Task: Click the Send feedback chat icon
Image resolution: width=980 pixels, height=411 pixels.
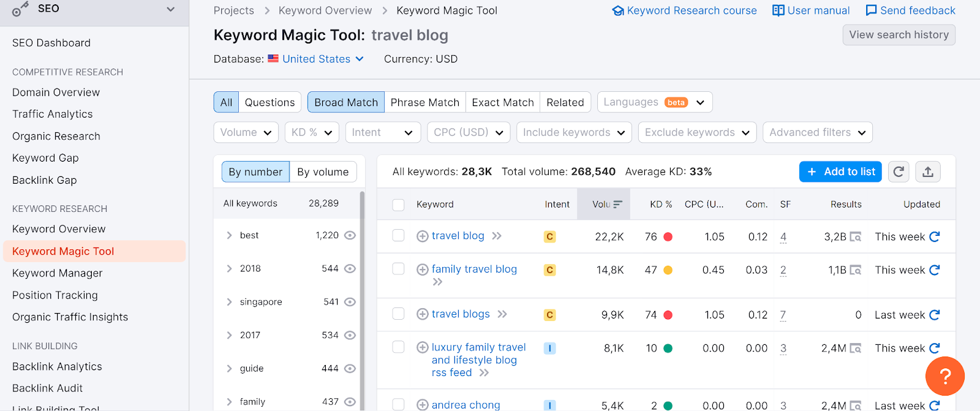Action: [871, 10]
